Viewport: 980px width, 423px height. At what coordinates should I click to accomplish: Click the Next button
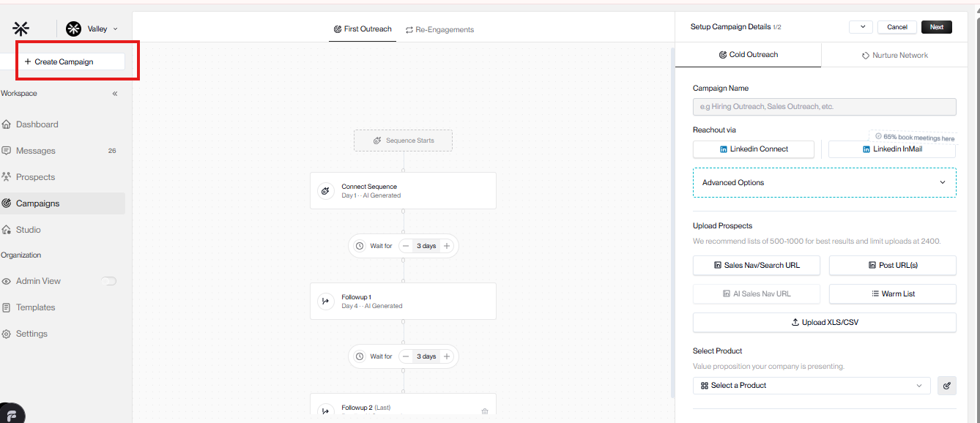[x=937, y=27]
